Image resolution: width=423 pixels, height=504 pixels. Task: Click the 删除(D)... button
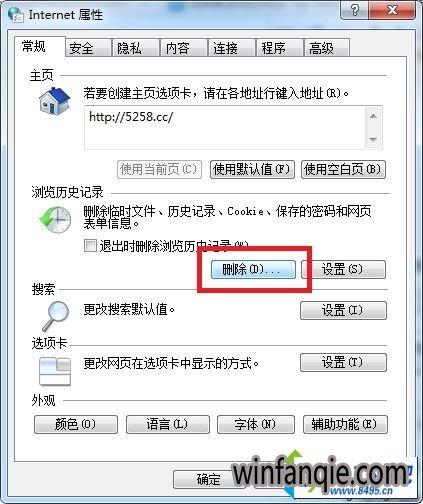tap(253, 269)
